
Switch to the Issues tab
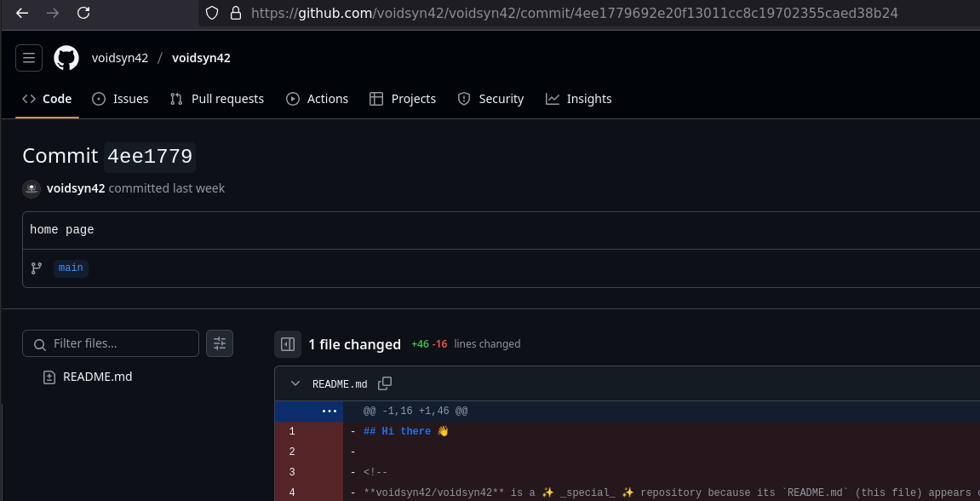pyautogui.click(x=120, y=99)
